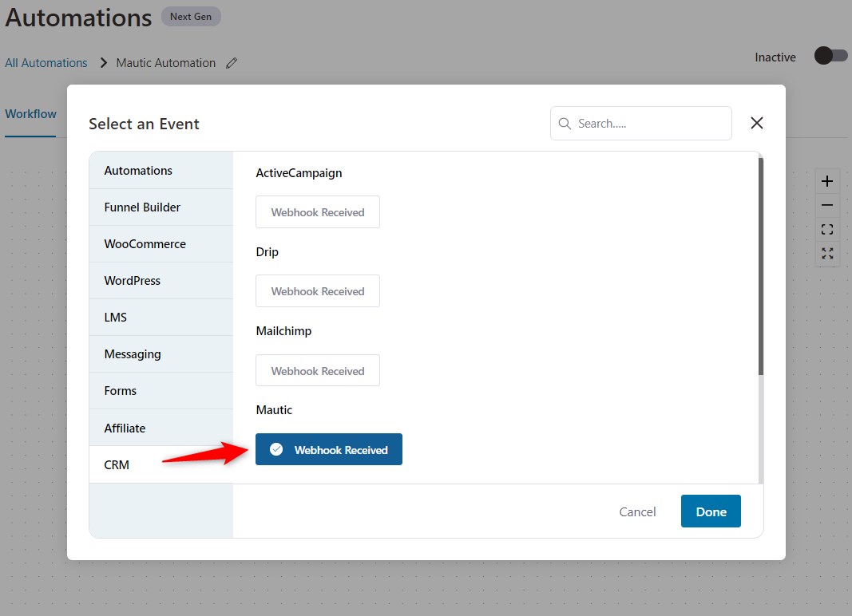852x616 pixels.
Task: Zoom out on the workflow canvas
Action: click(827, 205)
